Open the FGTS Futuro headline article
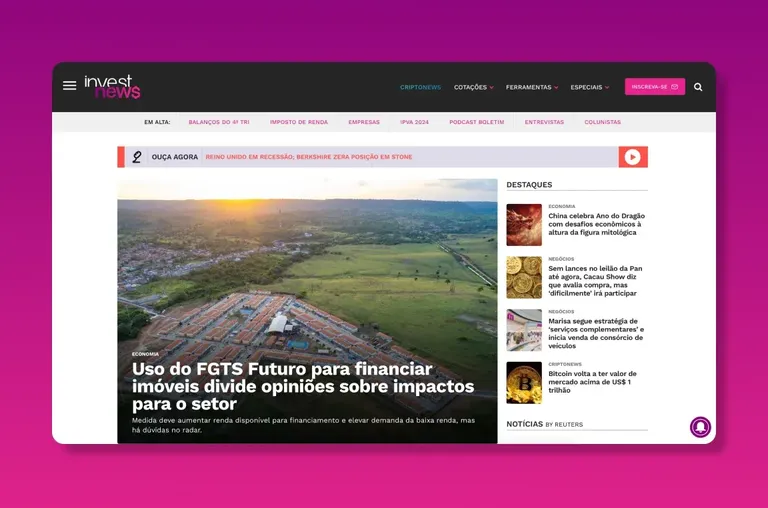 pyautogui.click(x=303, y=387)
